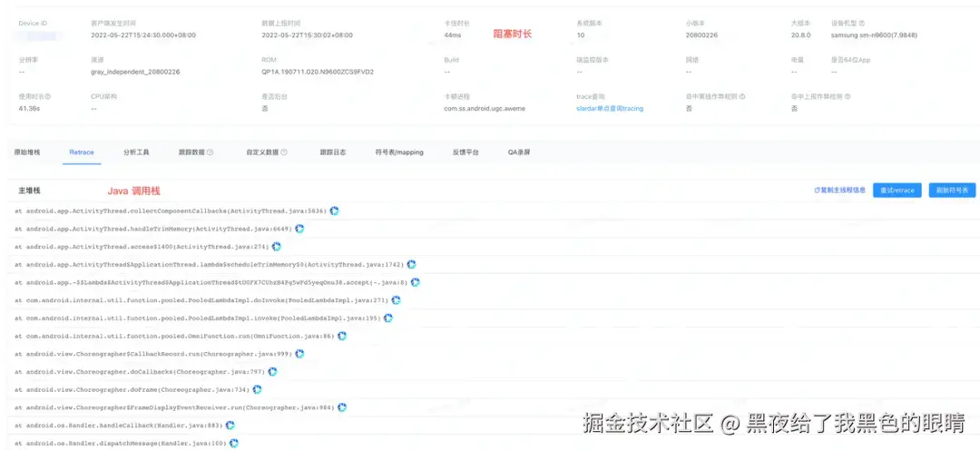This screenshot has height=450, width=980.
Task: Click help icon next to 自定义数据 tab
Action: [284, 152]
